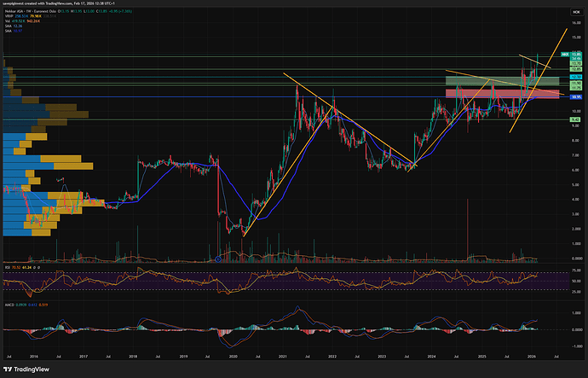Select the green shaded rectangle zone
Viewport: 588px width, 378px height.
pyautogui.click(x=501, y=81)
